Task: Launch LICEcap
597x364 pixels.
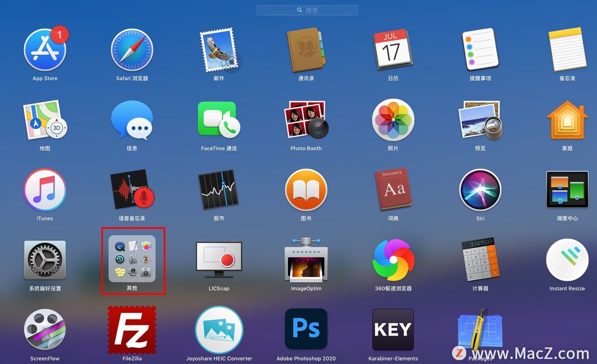Action: pos(219,260)
